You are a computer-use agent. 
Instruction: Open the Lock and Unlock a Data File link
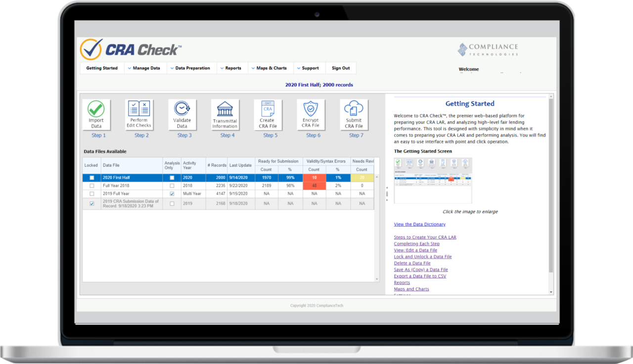(423, 257)
